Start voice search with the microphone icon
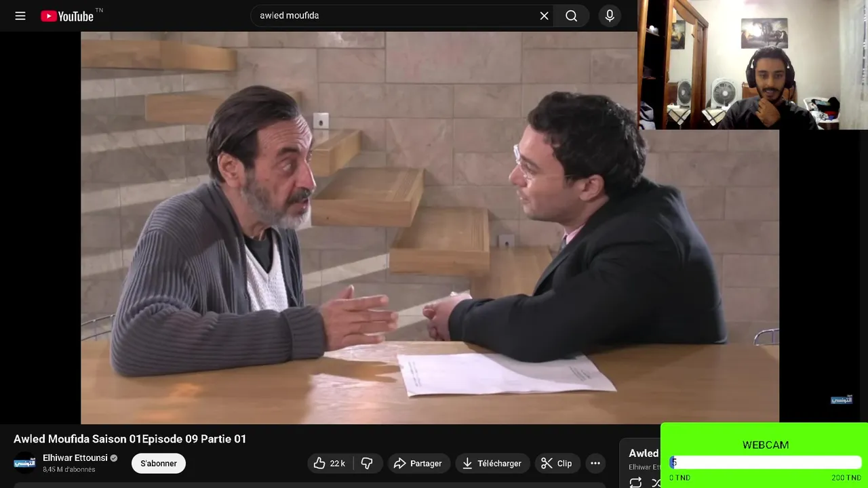This screenshot has height=488, width=868. coord(610,16)
